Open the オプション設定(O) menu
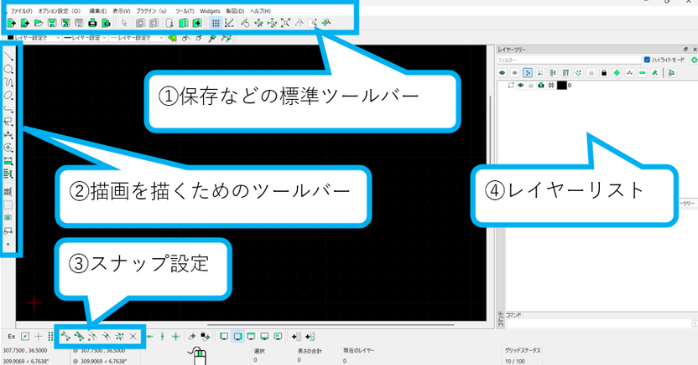The height and width of the screenshot is (365, 698). (59, 11)
